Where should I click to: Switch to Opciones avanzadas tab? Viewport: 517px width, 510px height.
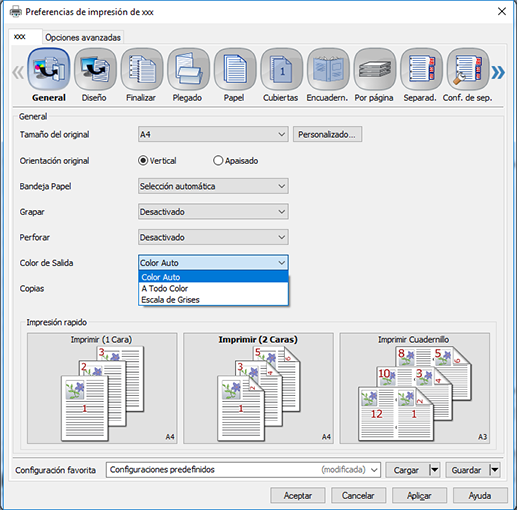pos(83,37)
